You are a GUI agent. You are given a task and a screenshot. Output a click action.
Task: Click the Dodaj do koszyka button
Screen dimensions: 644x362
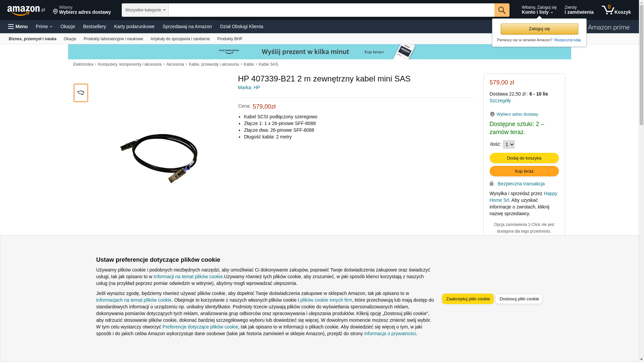[x=524, y=158]
